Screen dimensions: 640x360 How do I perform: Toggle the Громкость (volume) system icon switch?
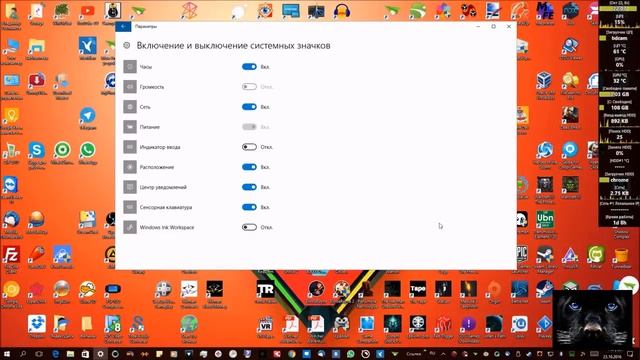[249, 87]
